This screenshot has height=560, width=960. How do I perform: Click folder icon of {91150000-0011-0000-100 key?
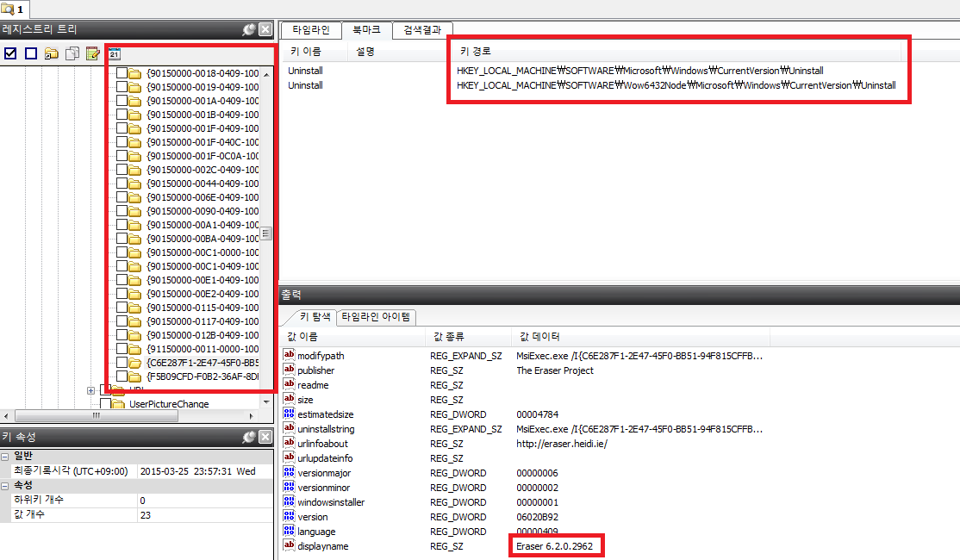135,349
